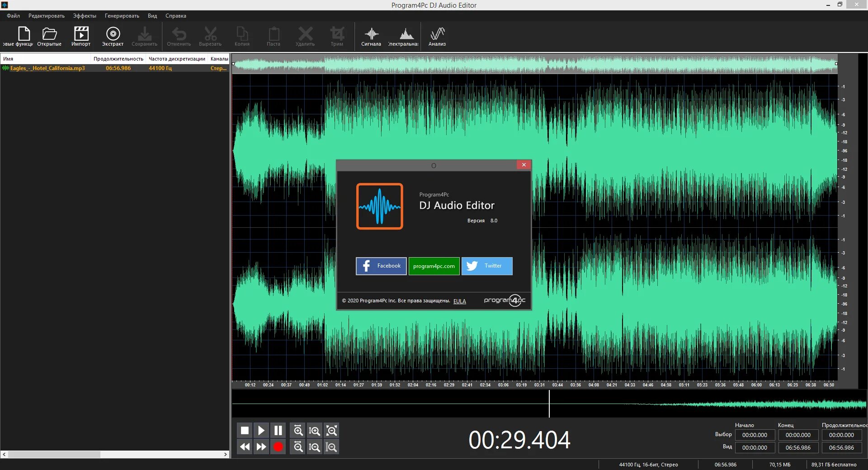Fast forward the audio track
This screenshot has height=470, width=868.
[261, 447]
